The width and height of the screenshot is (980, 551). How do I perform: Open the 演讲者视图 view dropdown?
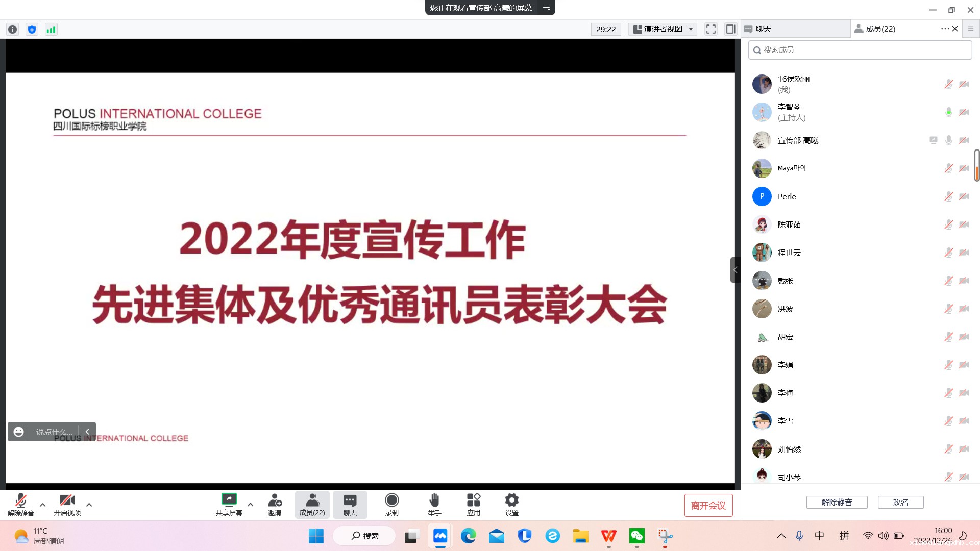click(663, 29)
